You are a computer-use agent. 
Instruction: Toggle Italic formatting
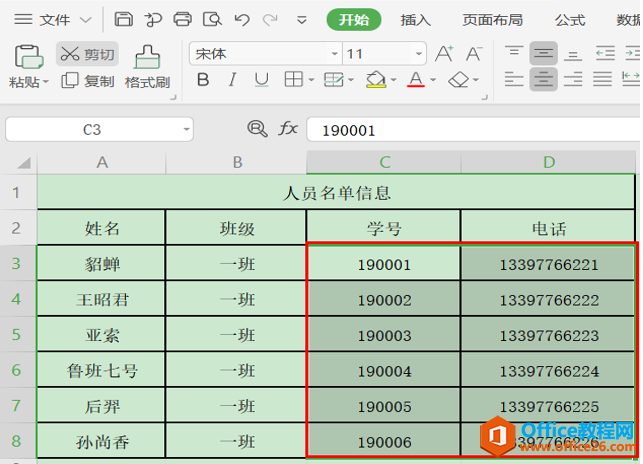click(232, 80)
